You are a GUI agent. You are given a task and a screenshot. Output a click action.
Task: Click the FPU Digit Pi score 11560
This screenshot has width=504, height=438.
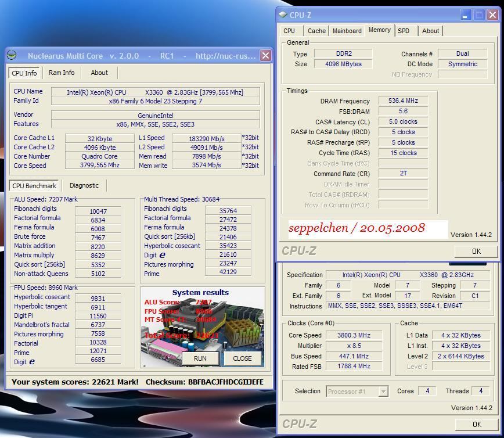click(x=98, y=316)
